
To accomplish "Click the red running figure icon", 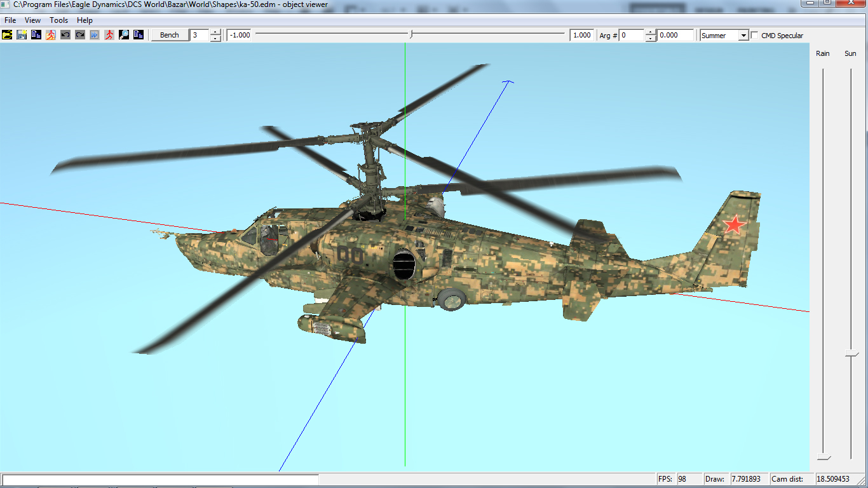I will [109, 35].
